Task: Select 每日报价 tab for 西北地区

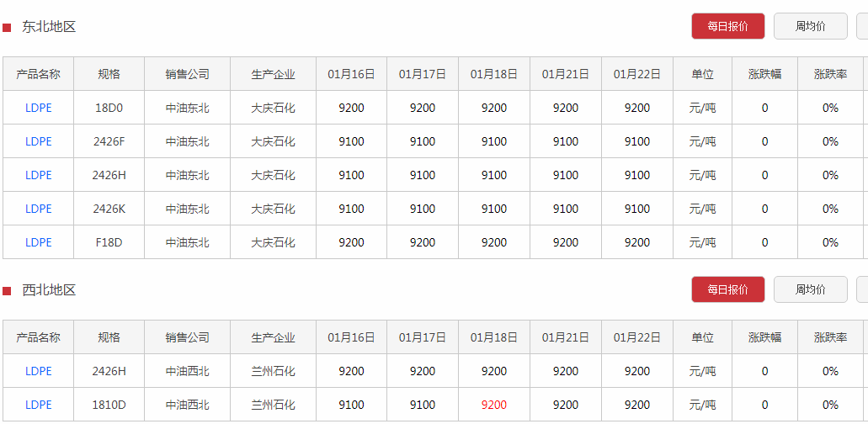Action: (728, 289)
